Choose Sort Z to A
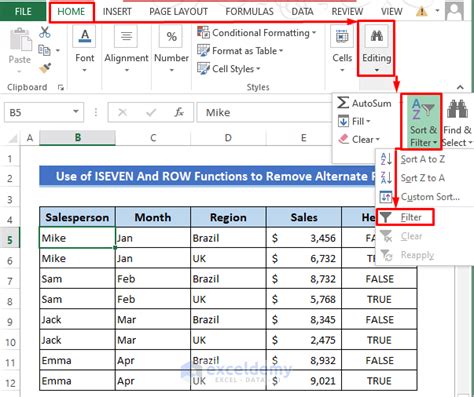 pos(423,178)
